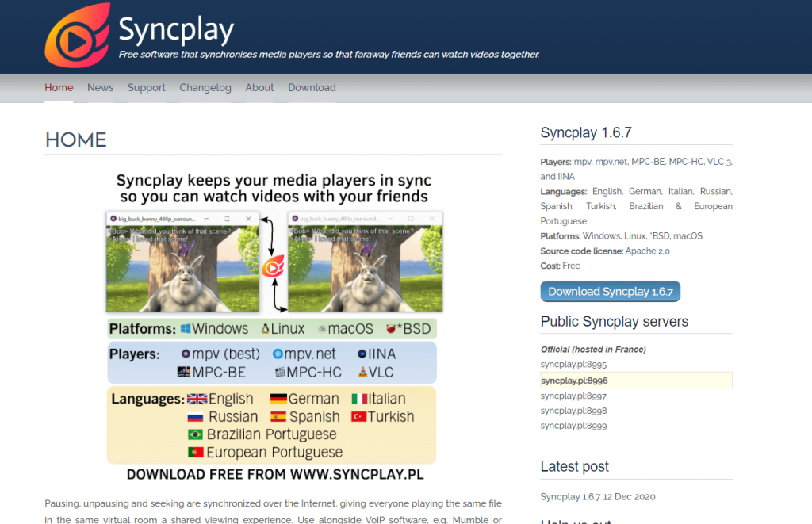This screenshot has height=524, width=812.
Task: Click the left Big Buck Bunny player screenshot
Action: point(183,262)
